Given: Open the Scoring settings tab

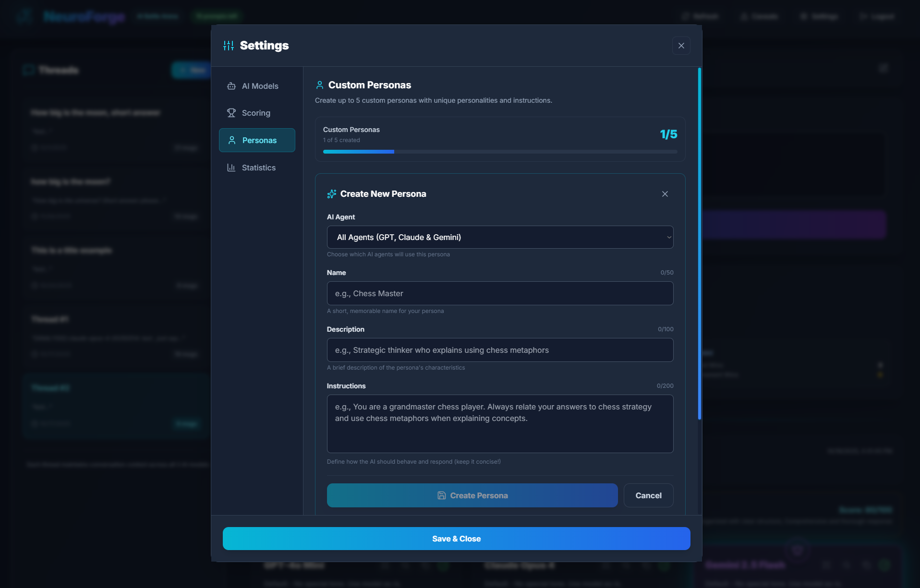Looking at the screenshot, I should (x=257, y=113).
